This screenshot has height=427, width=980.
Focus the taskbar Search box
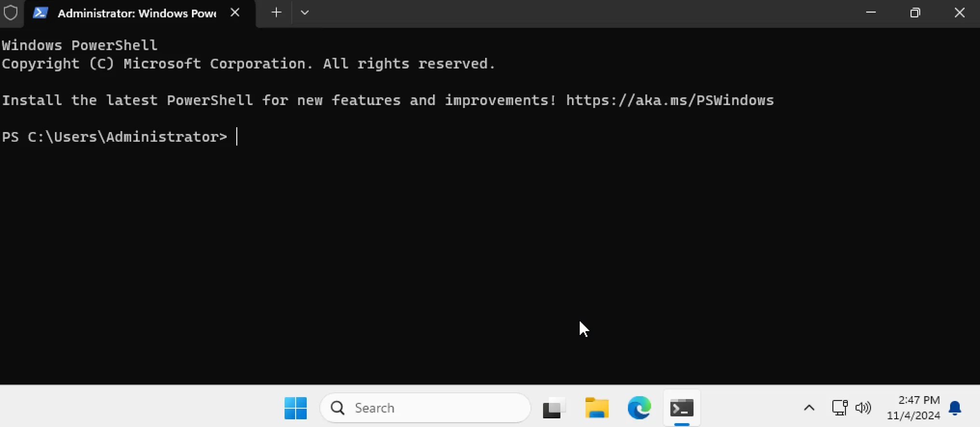pyautogui.click(x=425, y=408)
